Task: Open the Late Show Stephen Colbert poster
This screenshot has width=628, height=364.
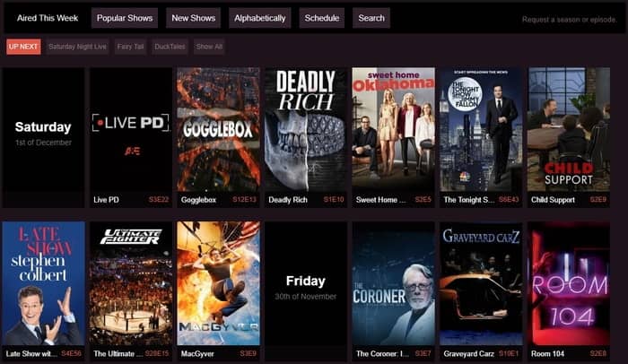Action: [43, 283]
